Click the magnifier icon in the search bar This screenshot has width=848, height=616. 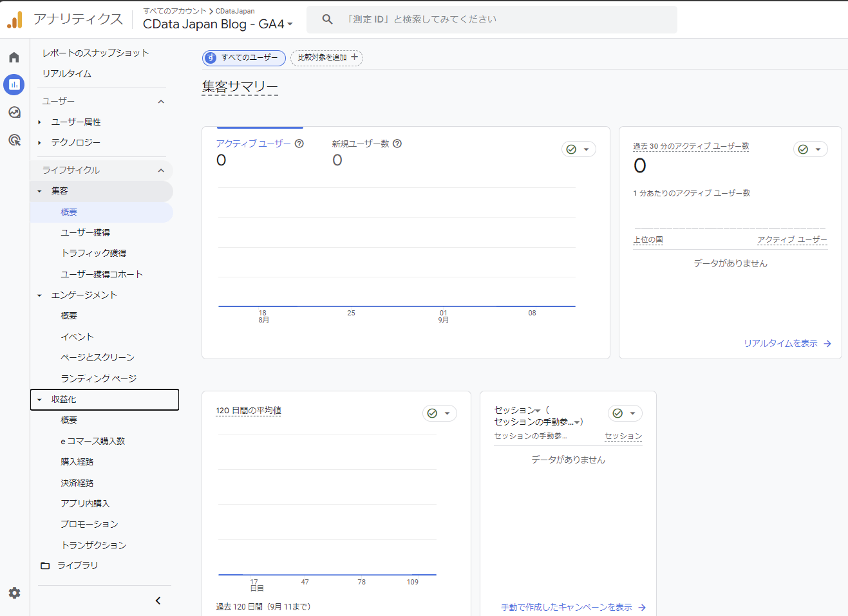point(327,19)
